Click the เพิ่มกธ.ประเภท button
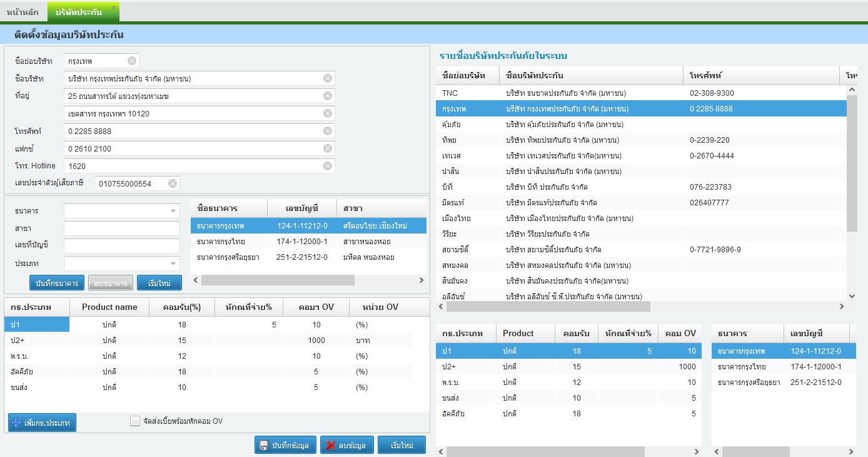Screen dimensions: 868x457 pos(43,423)
